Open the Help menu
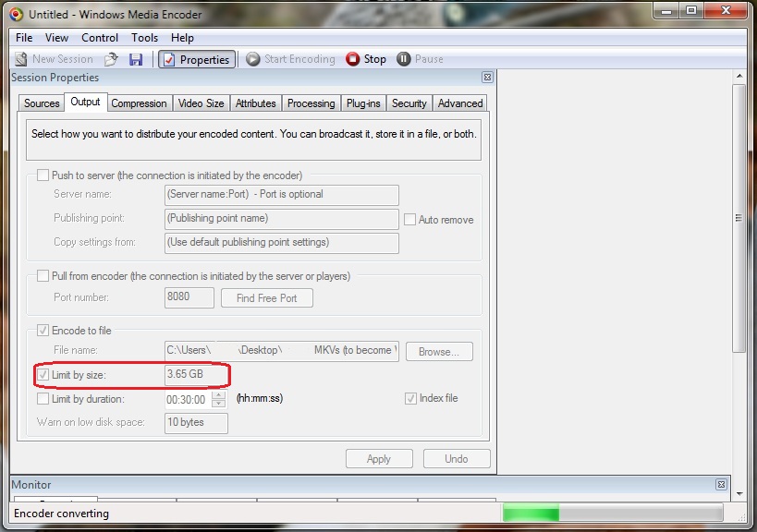 (x=182, y=38)
